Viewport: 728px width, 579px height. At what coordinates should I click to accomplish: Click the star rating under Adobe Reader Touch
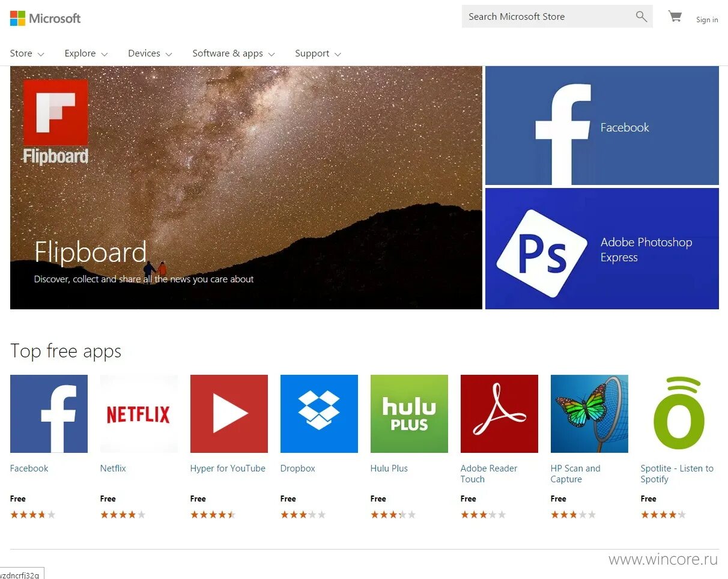[484, 515]
